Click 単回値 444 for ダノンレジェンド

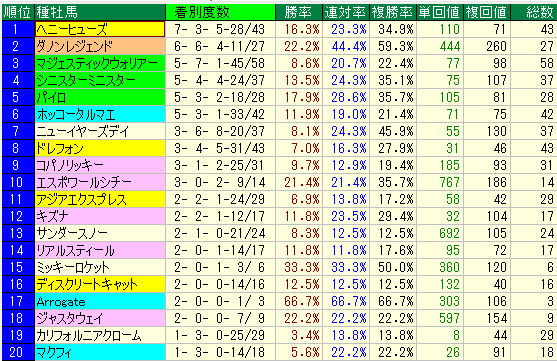coord(449,46)
